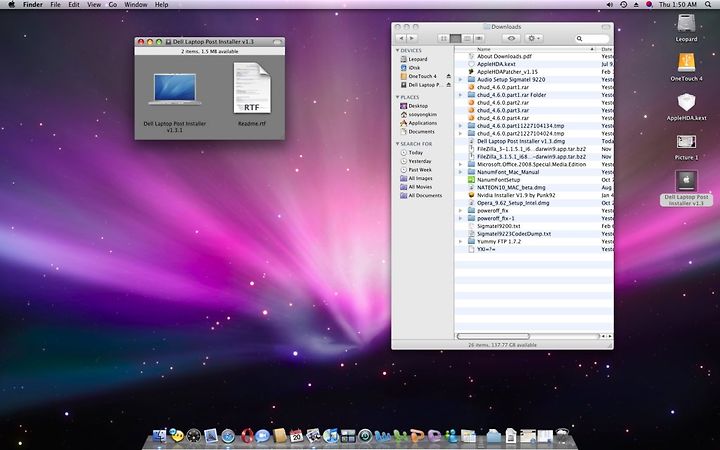Launch Microsoft Word from the Dock
The image size is (720, 450).
tap(382, 436)
